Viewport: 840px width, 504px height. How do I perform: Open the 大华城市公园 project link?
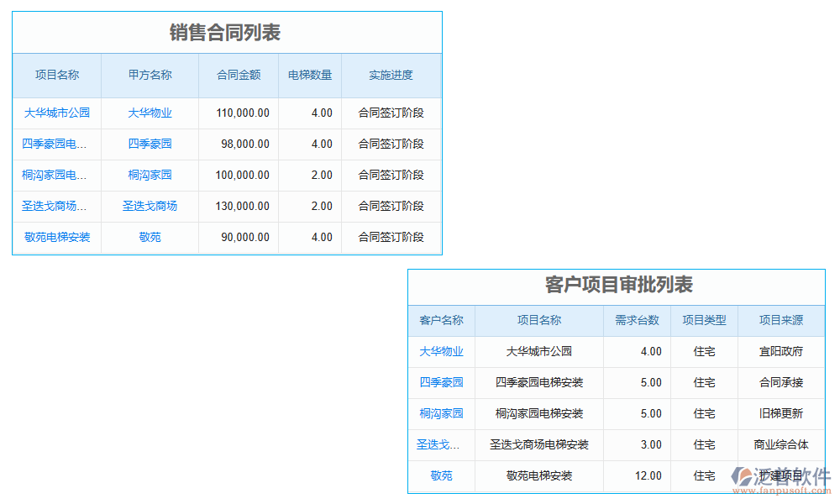coord(55,113)
